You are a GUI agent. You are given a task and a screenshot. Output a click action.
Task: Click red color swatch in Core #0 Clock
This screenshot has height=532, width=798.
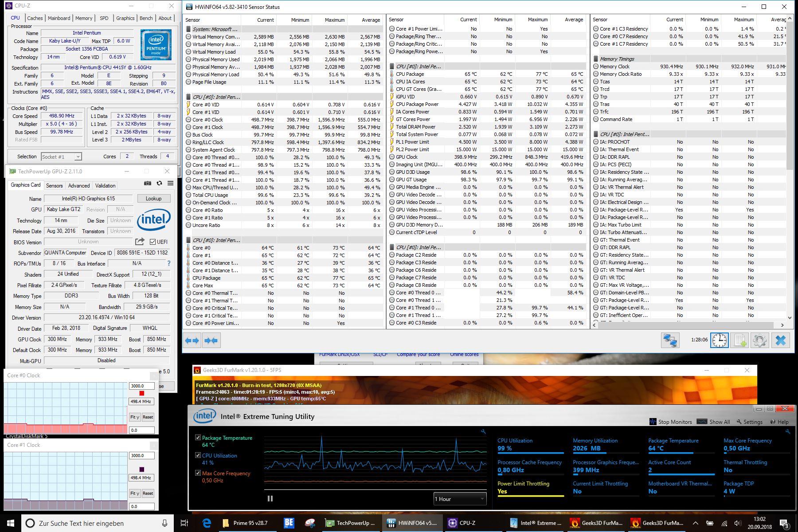pos(141,393)
